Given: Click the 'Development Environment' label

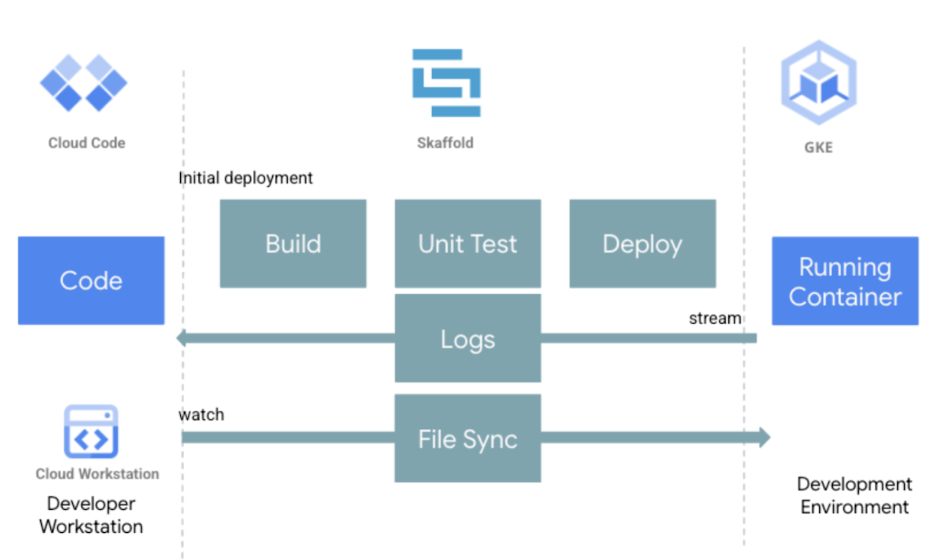Looking at the screenshot, I should pos(853,496).
